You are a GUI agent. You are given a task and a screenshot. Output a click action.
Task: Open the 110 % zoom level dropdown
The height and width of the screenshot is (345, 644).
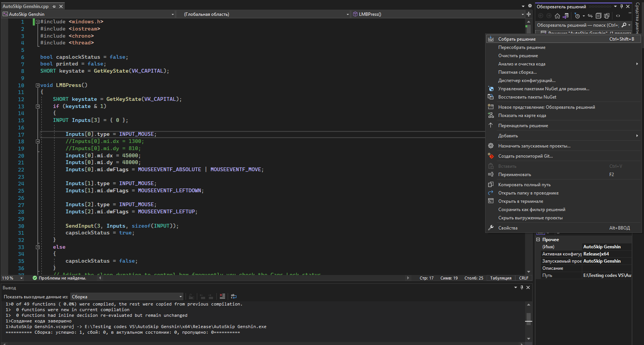pyautogui.click(x=21, y=278)
